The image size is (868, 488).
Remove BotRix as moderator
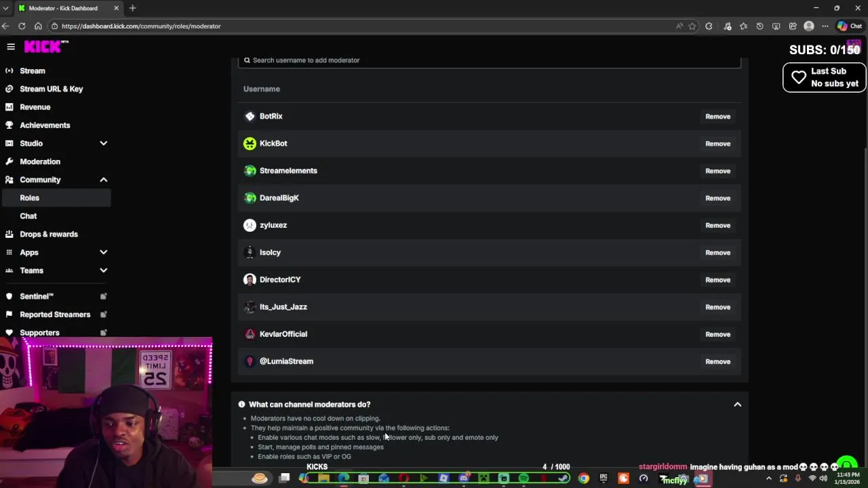tap(717, 117)
